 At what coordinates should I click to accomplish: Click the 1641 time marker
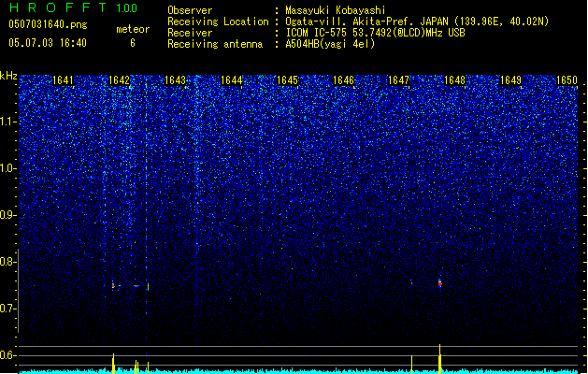point(63,79)
